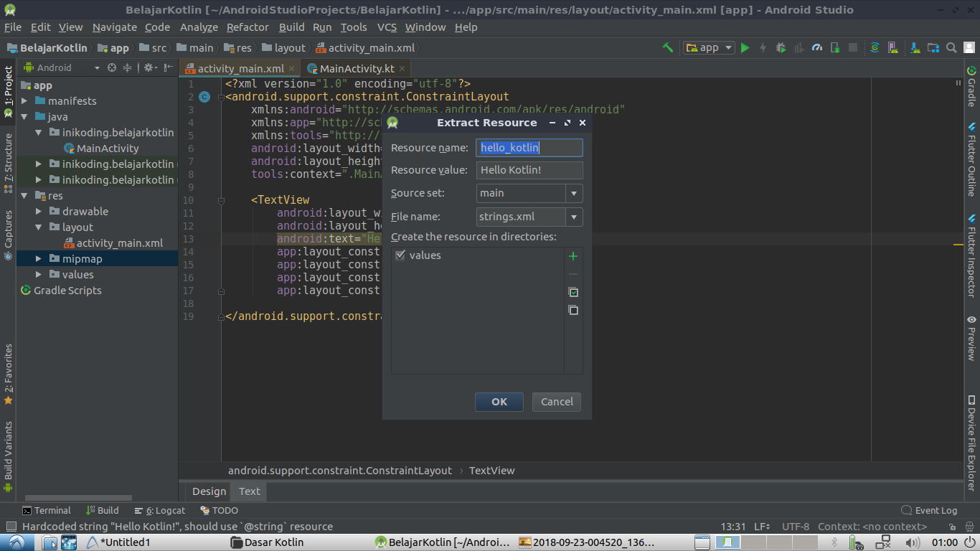
Task: Collapse the layout folder
Action: (x=39, y=227)
